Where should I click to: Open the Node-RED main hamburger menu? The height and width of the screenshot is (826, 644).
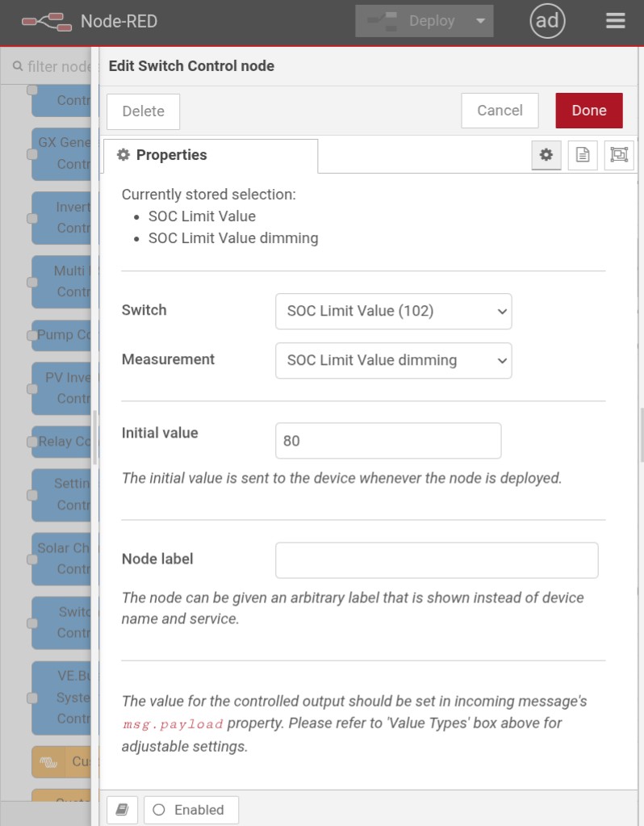click(616, 22)
